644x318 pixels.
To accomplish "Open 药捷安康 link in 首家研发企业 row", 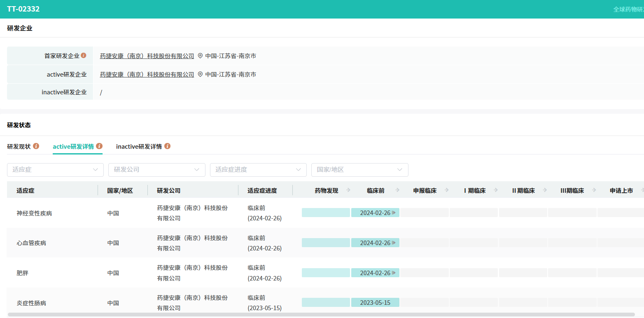I will 147,56.
